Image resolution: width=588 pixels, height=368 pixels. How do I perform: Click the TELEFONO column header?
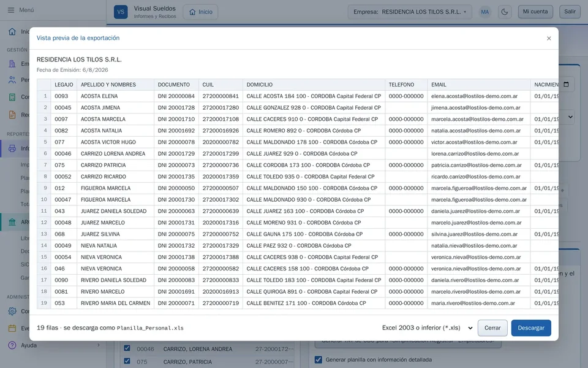click(x=406, y=85)
